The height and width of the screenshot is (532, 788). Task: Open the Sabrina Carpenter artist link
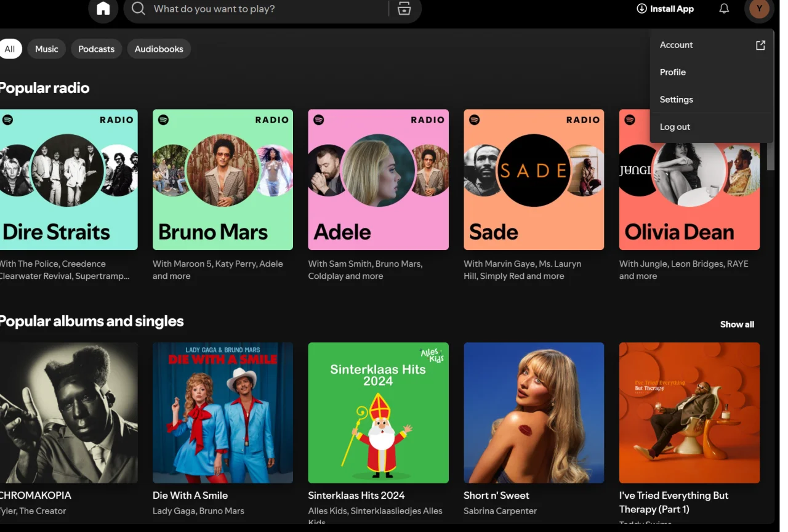point(500,510)
